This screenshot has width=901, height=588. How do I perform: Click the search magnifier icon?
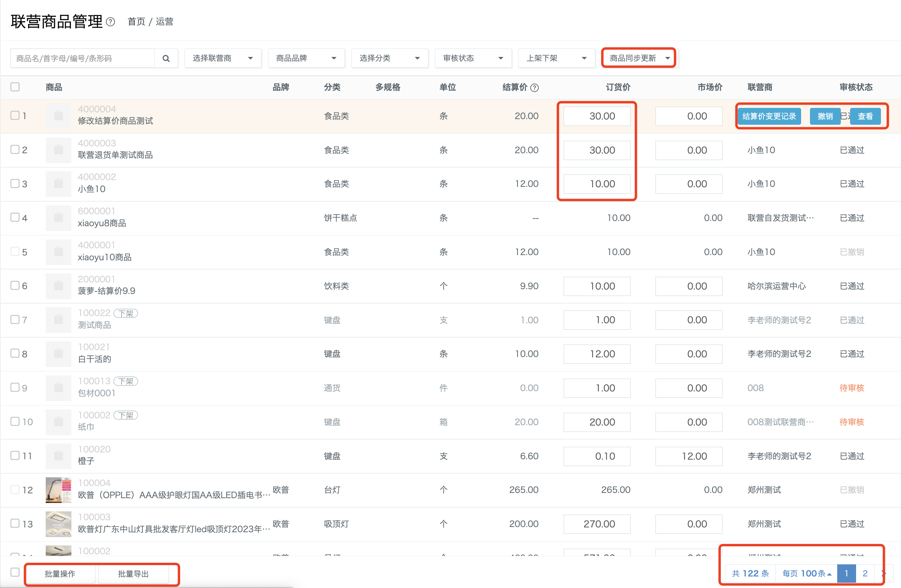point(166,59)
